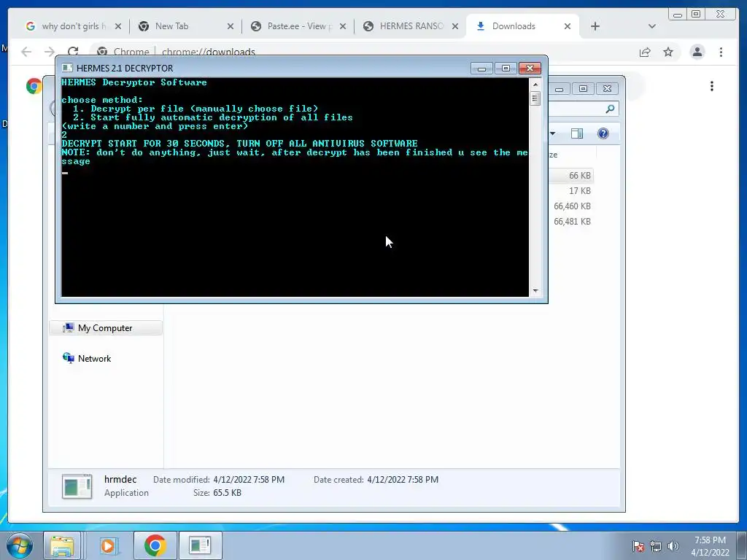Close the New Tab tab
The height and width of the screenshot is (560, 747).
tap(230, 26)
